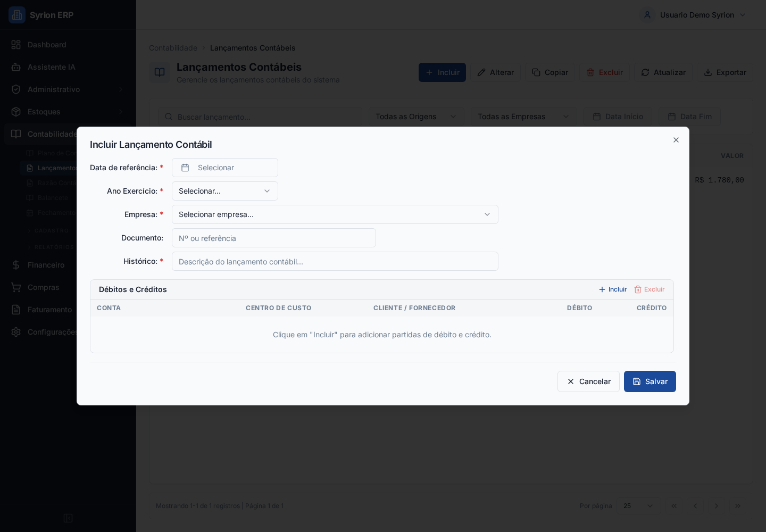Screen dimensions: 766x532
Task: Collapse the sidebar using the bottom panel icon
Action: coord(68,518)
